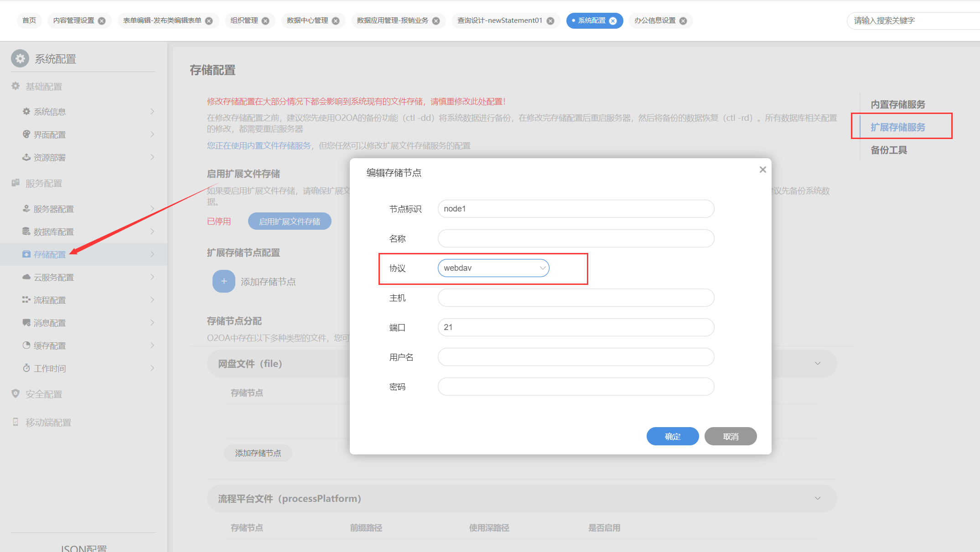Click the 界面配置 palette icon
Viewport: 980px width, 552px height.
(26, 134)
